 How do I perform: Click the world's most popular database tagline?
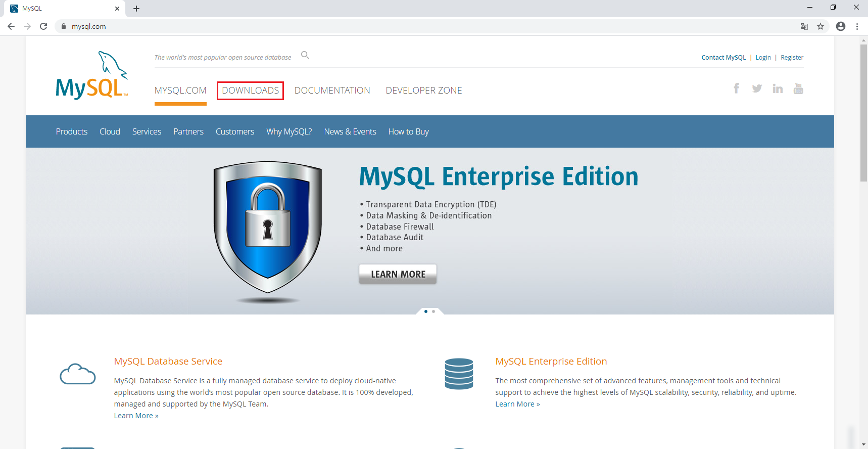click(x=223, y=58)
